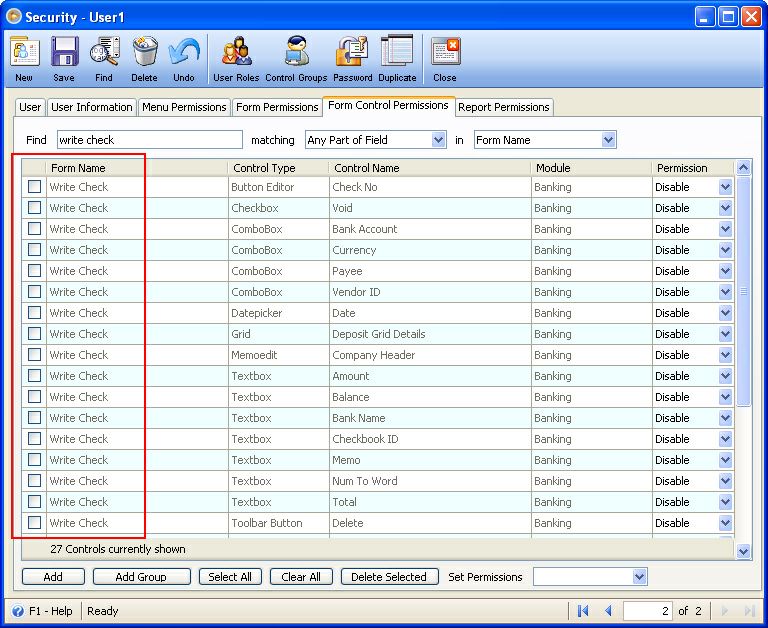Go to the first record
The height and width of the screenshot is (628, 768).
click(x=583, y=611)
